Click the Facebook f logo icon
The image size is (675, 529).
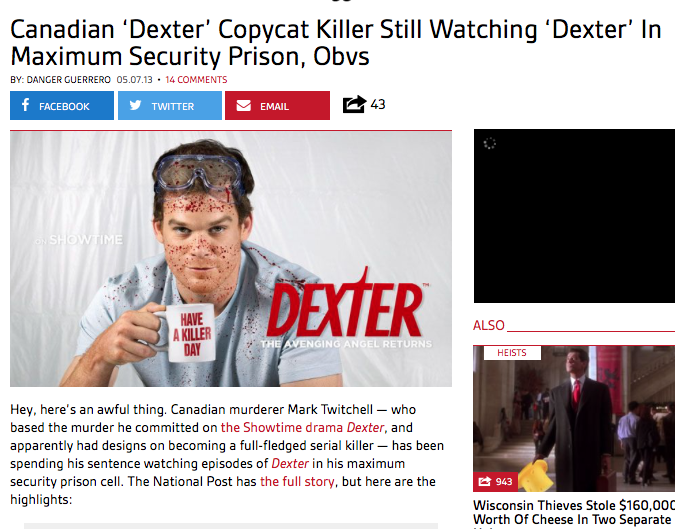(25, 105)
